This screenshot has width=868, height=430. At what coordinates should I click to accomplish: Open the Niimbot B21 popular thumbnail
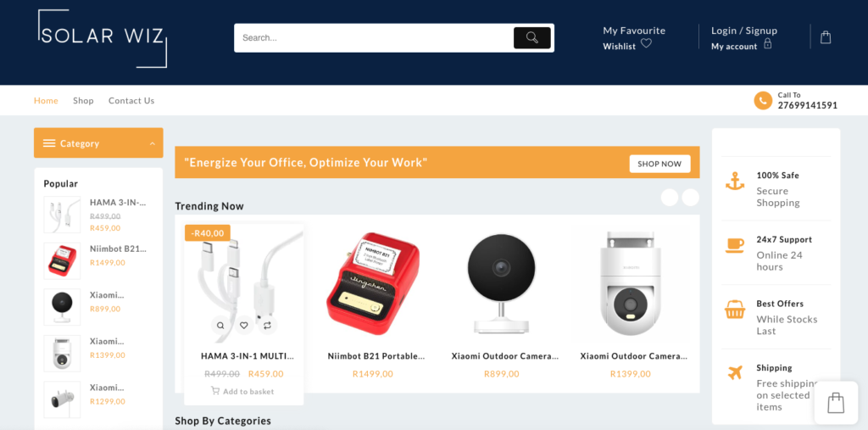point(62,260)
